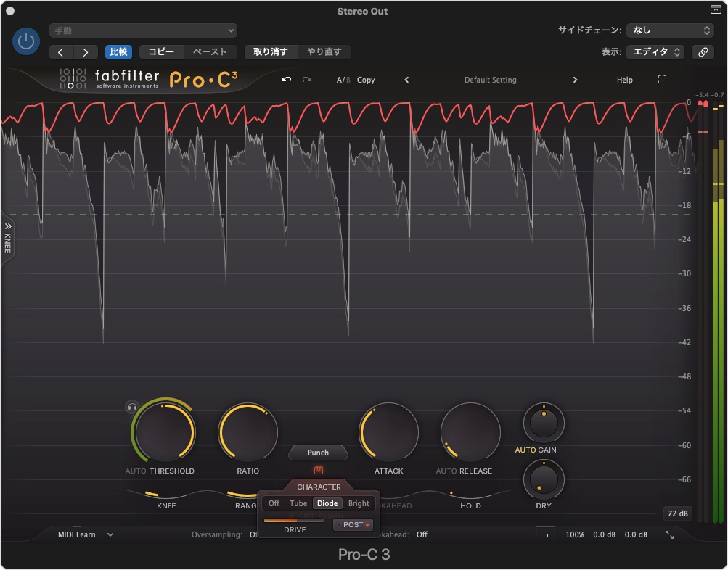
Task: Toggle the 比較 compare button
Action: pos(118,52)
